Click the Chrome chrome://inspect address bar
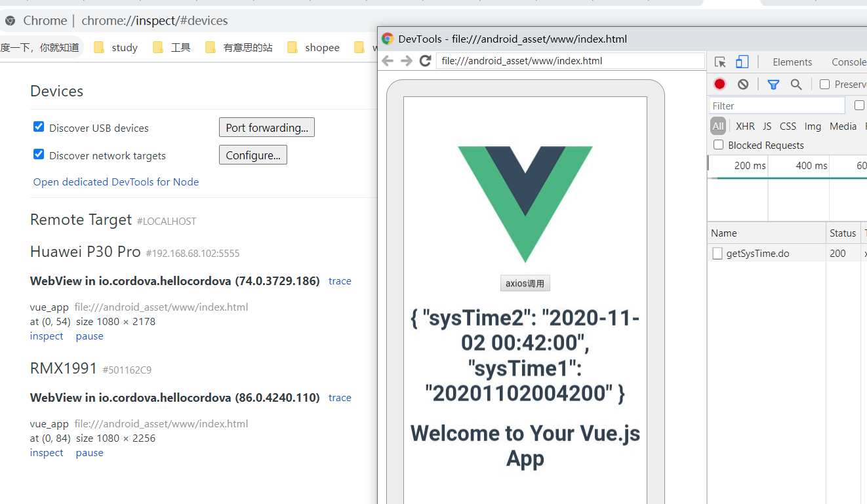The width and height of the screenshot is (867, 504). pyautogui.click(x=154, y=21)
